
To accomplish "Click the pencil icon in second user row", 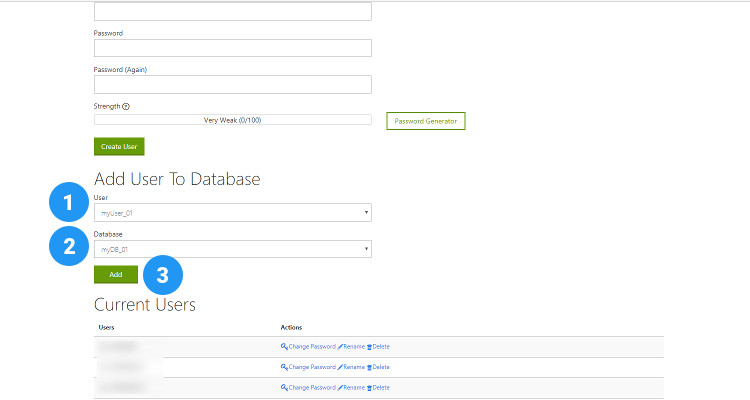I will point(340,367).
